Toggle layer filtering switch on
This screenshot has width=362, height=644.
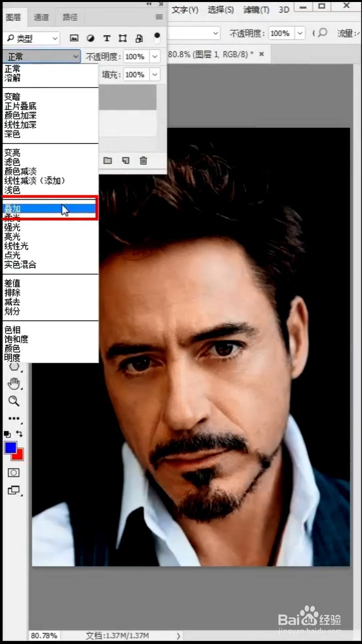click(x=157, y=38)
